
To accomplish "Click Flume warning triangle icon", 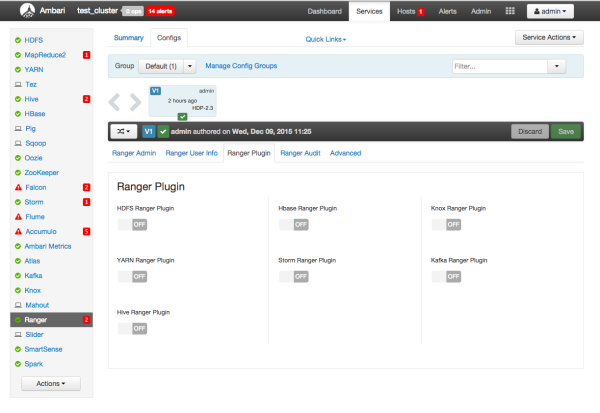I will coord(18,217).
